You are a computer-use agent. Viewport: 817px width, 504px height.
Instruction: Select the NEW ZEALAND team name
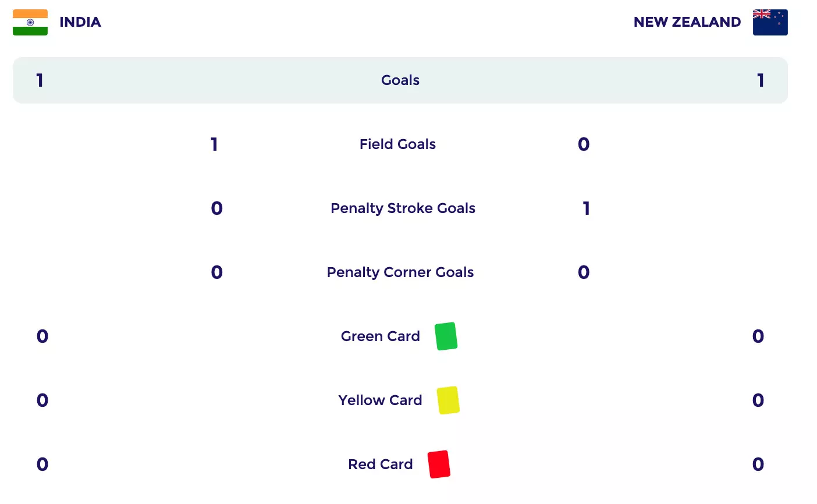tap(687, 22)
